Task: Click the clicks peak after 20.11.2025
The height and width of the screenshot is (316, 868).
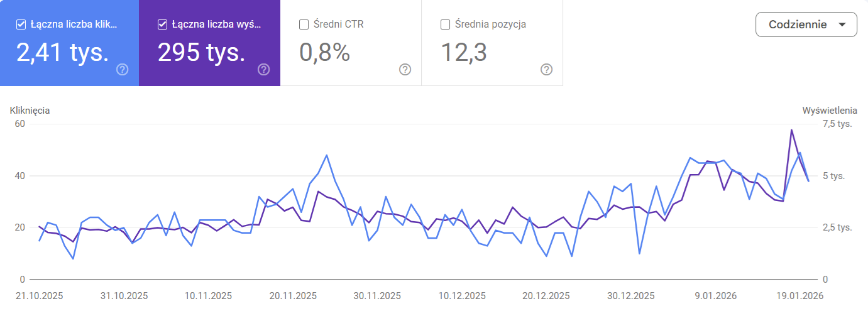Action: click(x=327, y=155)
